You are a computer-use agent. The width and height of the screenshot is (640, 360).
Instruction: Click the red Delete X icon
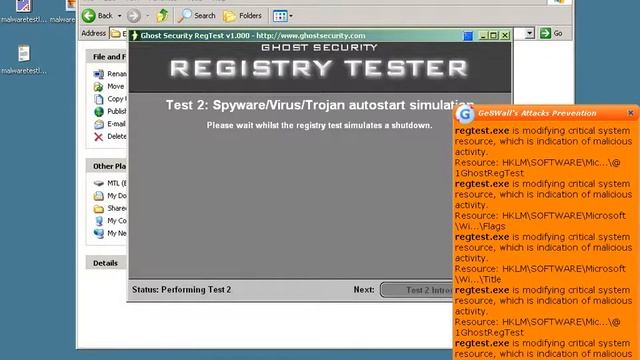[x=98, y=137]
